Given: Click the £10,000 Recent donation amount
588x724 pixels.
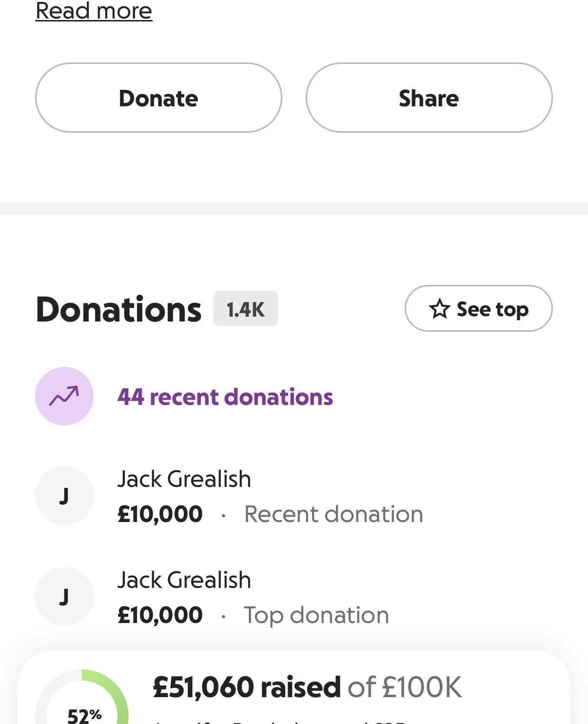Looking at the screenshot, I should click(x=160, y=514).
